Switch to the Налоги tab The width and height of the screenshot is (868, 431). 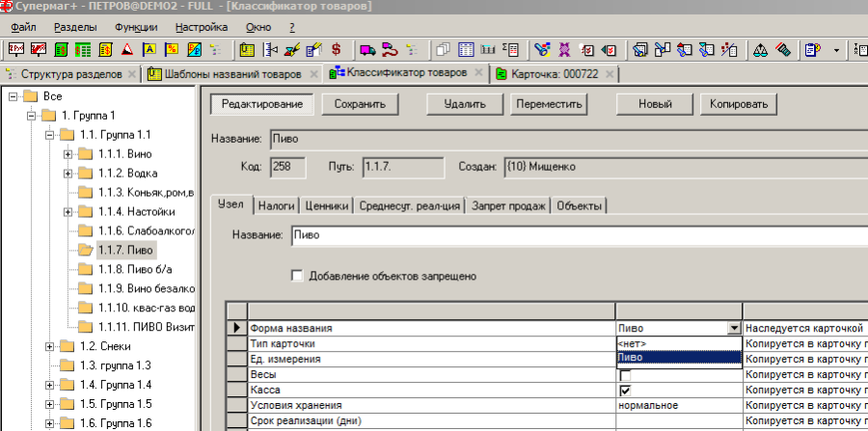coord(276,205)
